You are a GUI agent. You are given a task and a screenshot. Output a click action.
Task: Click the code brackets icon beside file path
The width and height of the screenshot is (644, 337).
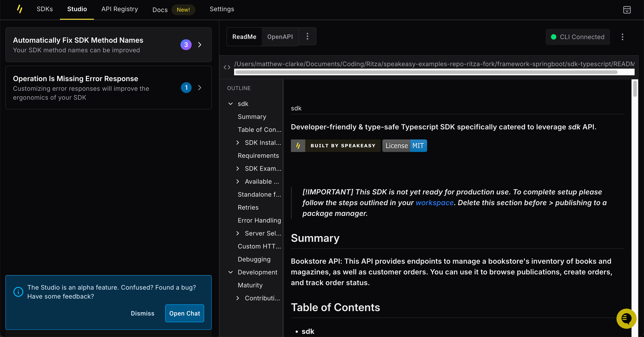[x=227, y=67]
